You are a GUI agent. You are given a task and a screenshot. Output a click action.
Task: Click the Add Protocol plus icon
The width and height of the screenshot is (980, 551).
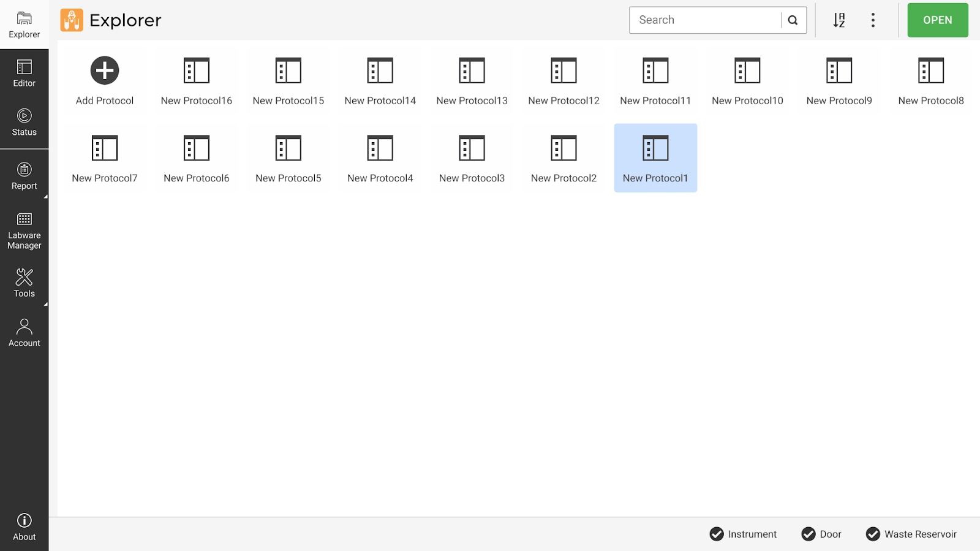click(x=105, y=70)
